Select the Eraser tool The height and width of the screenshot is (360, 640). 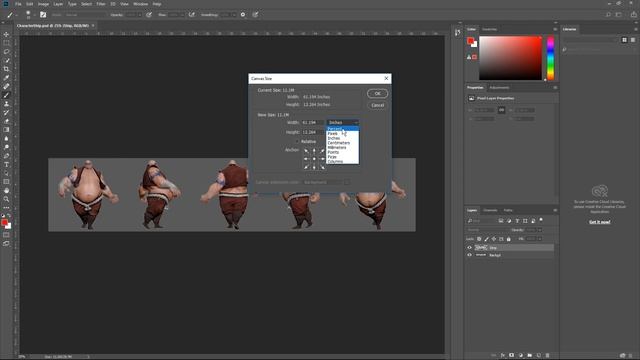6,121
